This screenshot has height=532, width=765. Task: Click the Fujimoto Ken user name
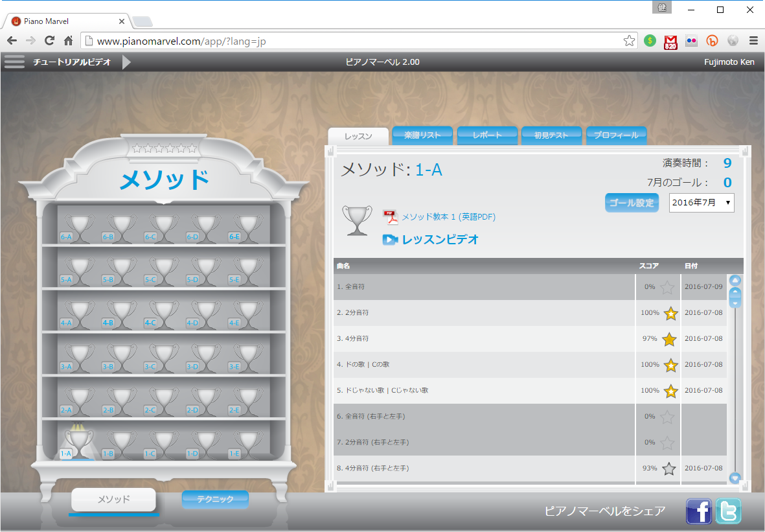(x=729, y=62)
